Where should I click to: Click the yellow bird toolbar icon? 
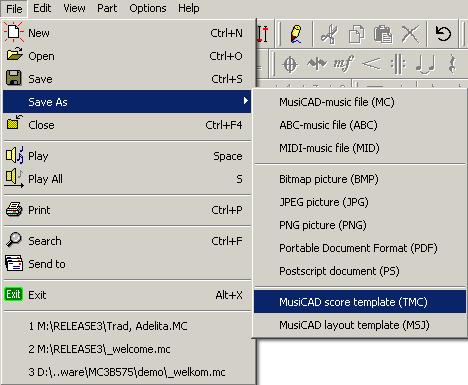(x=296, y=34)
